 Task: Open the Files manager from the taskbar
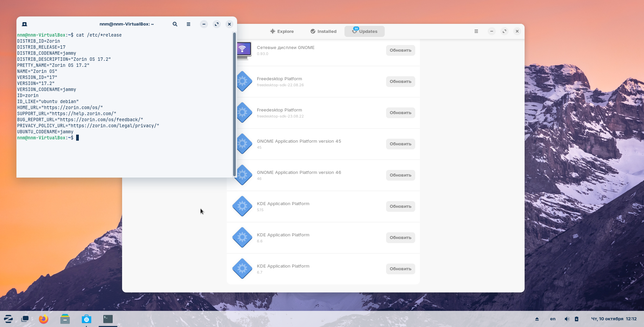[x=65, y=319]
